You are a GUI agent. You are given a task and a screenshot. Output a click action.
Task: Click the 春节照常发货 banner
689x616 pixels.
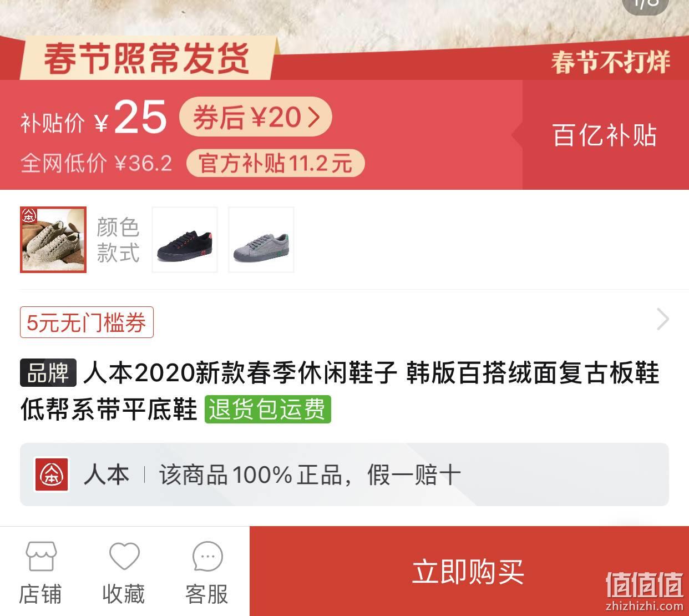147,58
